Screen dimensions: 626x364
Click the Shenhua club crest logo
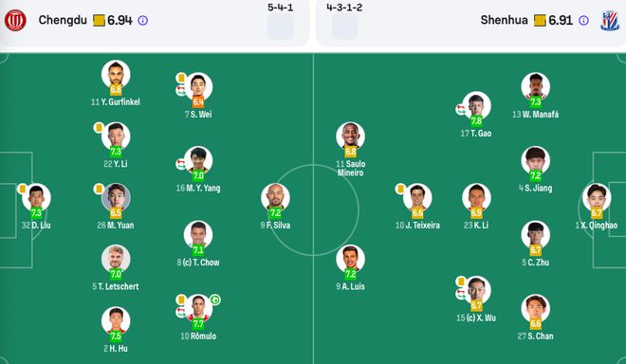click(x=610, y=20)
